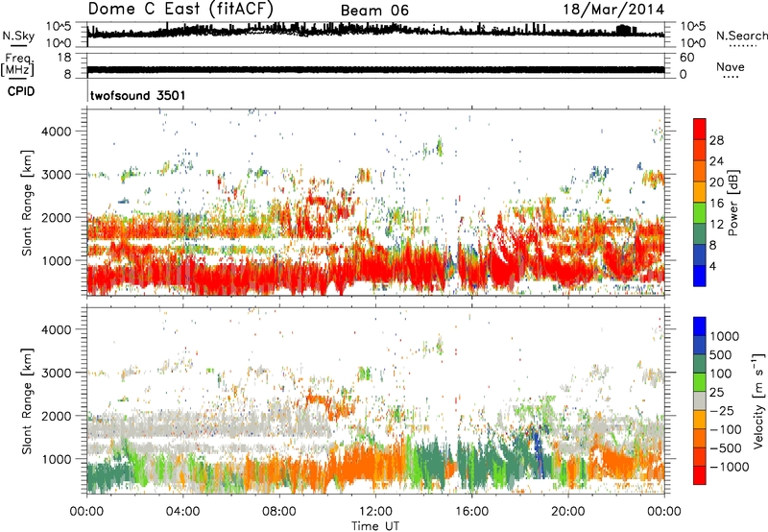Click the "4000" tick in the power panel
The width and height of the screenshot is (768, 532).
coord(56,132)
